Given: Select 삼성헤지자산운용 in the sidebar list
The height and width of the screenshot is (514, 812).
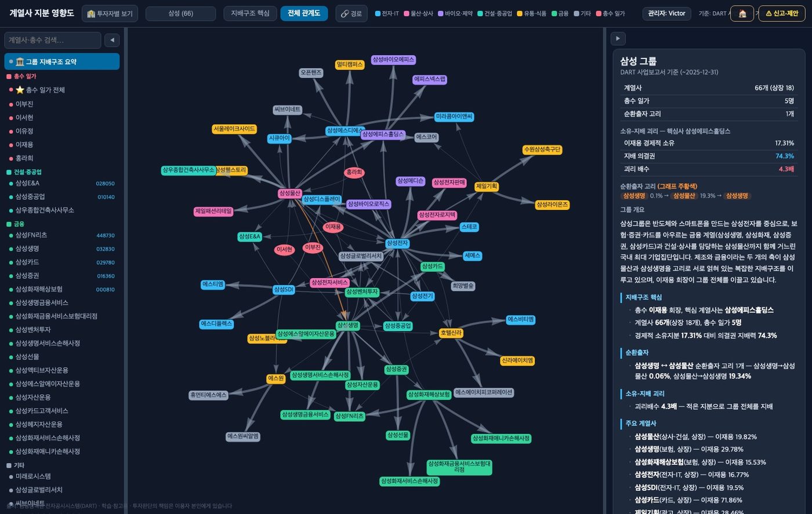Looking at the screenshot, I should click(62, 424).
